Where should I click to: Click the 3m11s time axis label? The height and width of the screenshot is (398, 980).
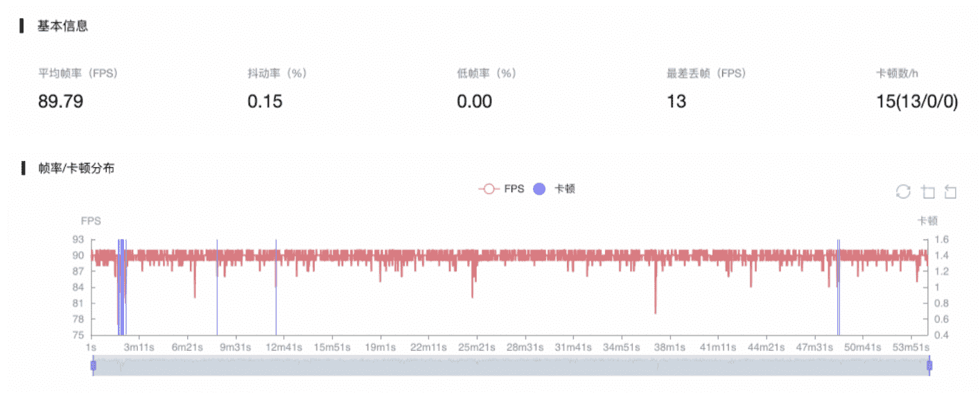(139, 347)
